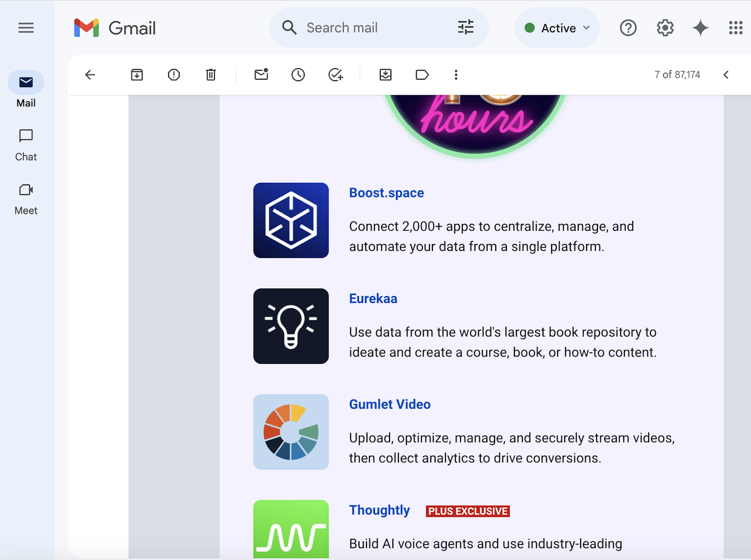
Task: Open the Eurekaa link
Action: coord(373,299)
